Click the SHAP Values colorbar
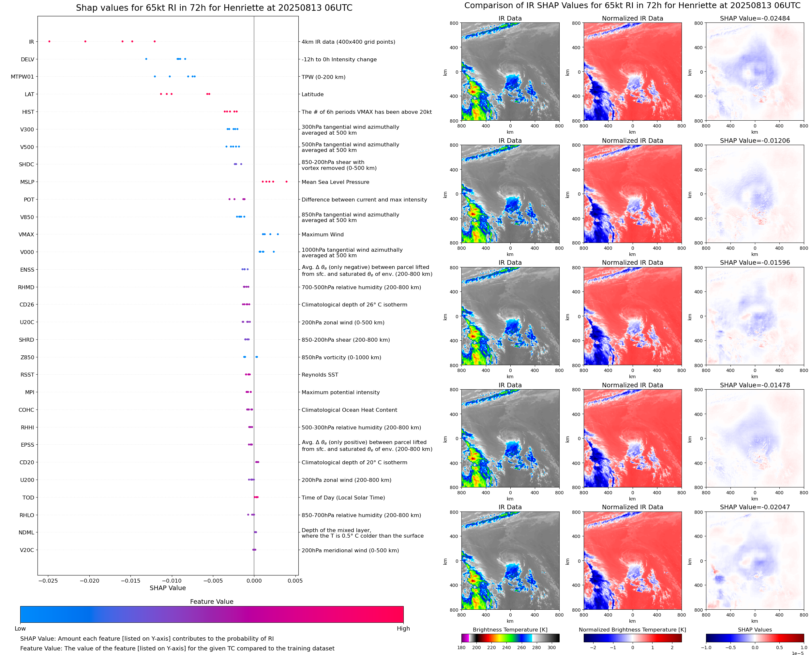Image resolution: width=812 pixels, height=655 pixels. point(755,638)
